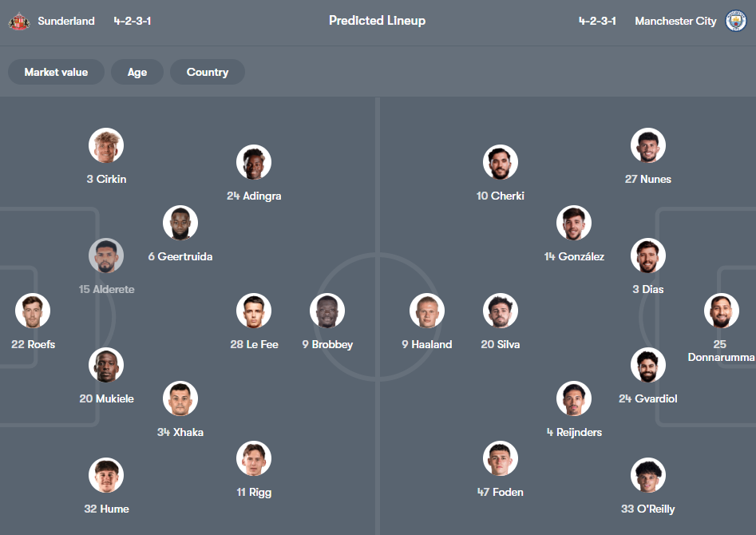Select Gvardiol's player portrait
The width and height of the screenshot is (756, 535).
648,364
